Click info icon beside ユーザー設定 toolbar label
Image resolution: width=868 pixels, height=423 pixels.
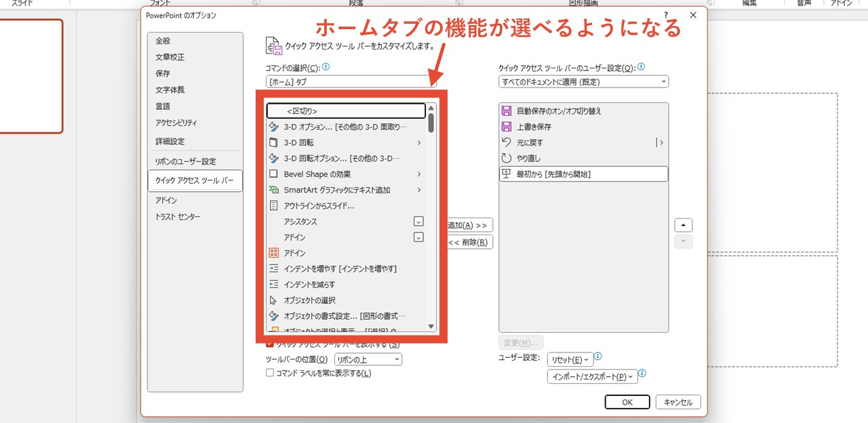click(642, 67)
